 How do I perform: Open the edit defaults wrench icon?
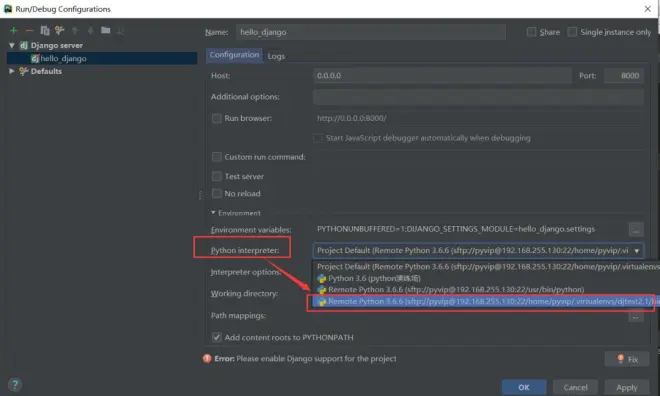click(x=60, y=30)
